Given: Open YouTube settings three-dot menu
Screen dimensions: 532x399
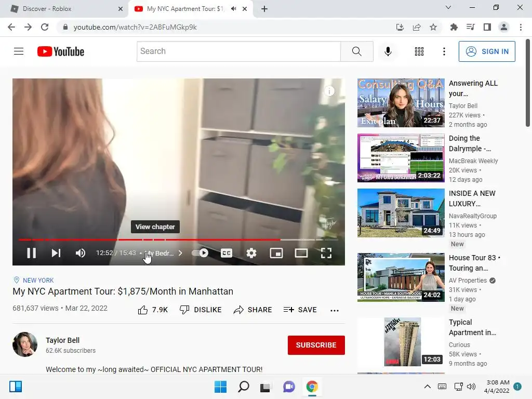Looking at the screenshot, I should pyautogui.click(x=444, y=51).
